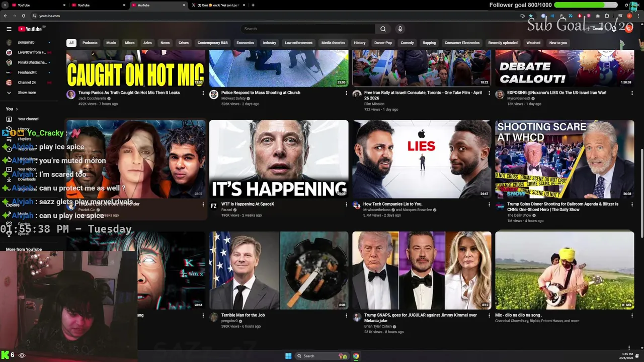
Task: Click the browser back arrow
Action: (6, 16)
